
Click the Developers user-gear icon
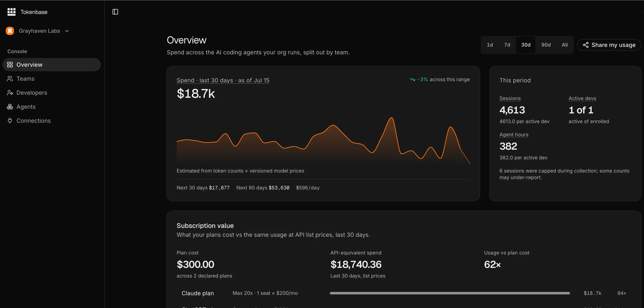[10, 93]
